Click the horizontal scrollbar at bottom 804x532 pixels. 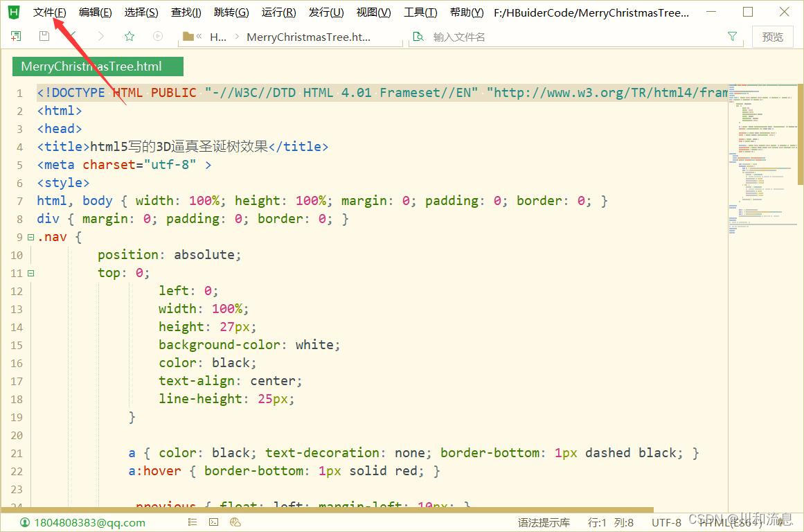click(x=327, y=510)
